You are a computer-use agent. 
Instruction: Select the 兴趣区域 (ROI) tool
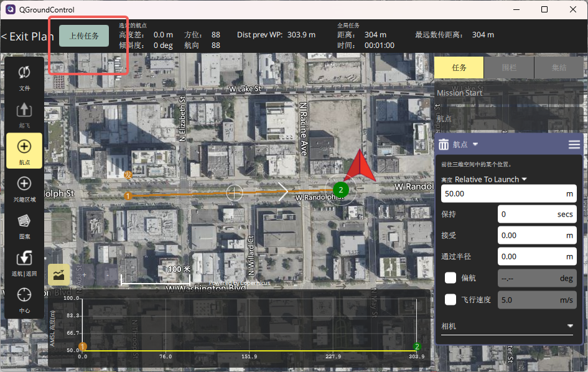pos(24,188)
